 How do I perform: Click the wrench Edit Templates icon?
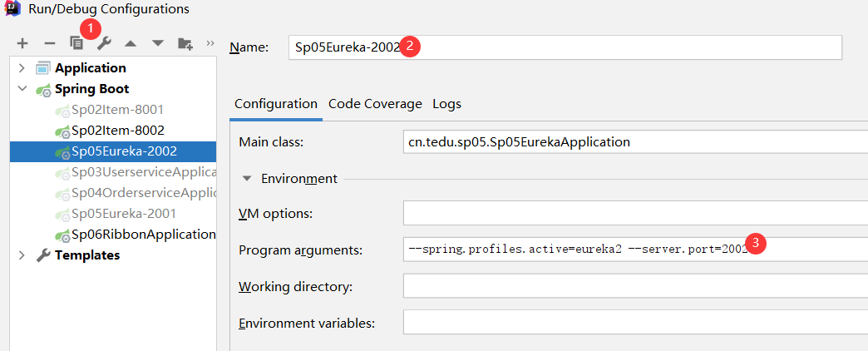104,43
